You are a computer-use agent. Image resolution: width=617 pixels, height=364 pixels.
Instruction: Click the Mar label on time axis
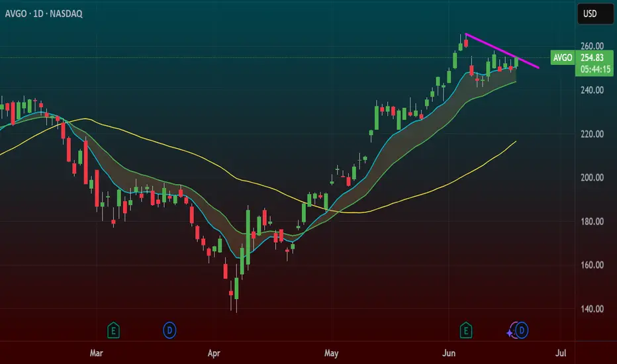(97, 353)
